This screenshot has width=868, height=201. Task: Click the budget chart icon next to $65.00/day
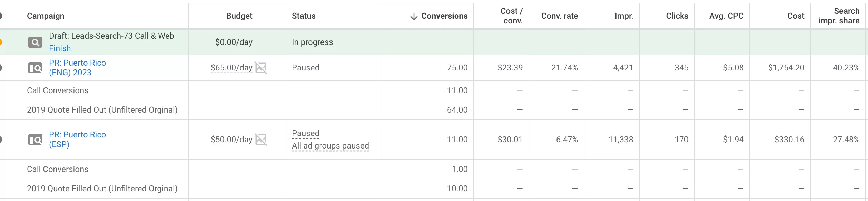261,68
